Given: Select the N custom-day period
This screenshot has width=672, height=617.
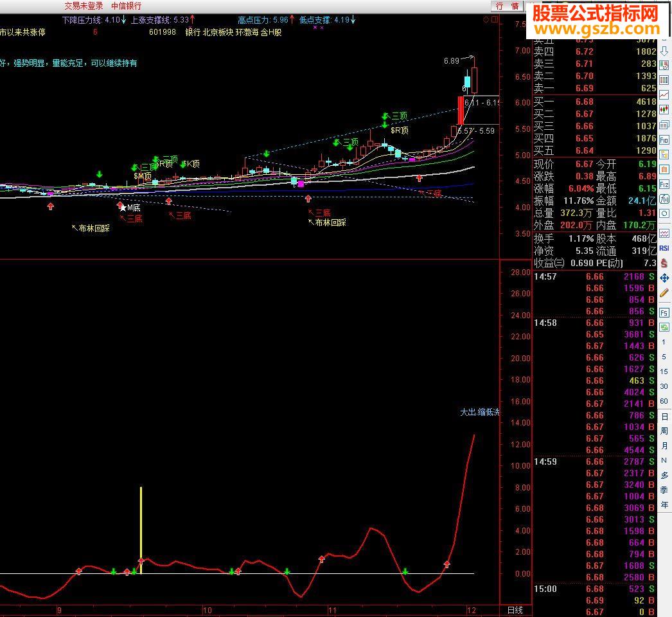Looking at the screenshot, I should tap(664, 460).
